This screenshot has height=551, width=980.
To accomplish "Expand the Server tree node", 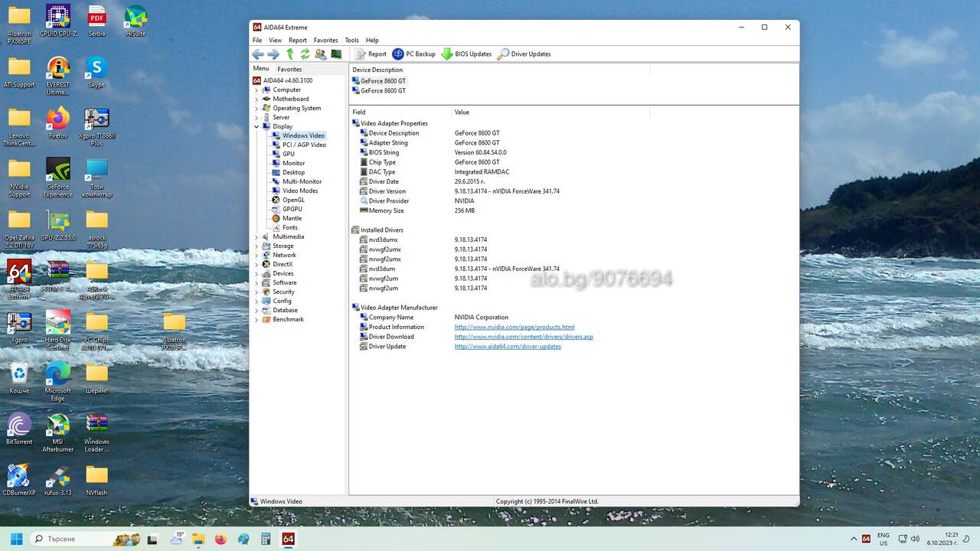I will [256, 117].
